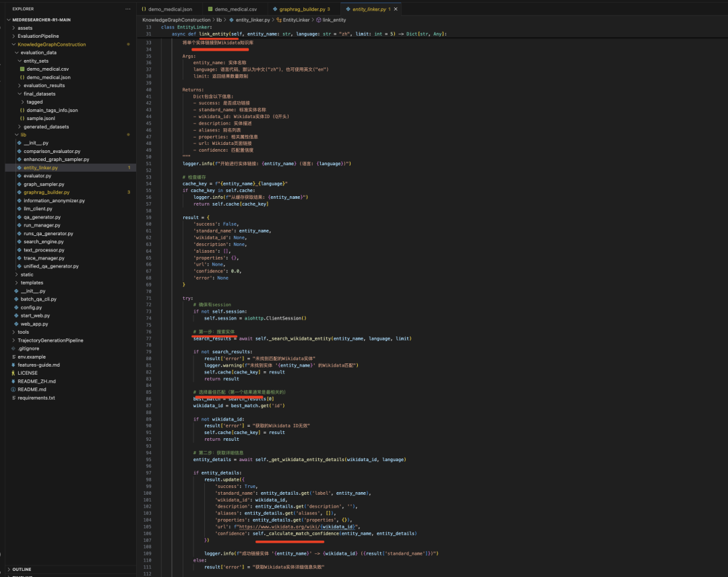Image resolution: width=728 pixels, height=577 pixels.
Task: Open run_manager.py file
Action: point(42,225)
